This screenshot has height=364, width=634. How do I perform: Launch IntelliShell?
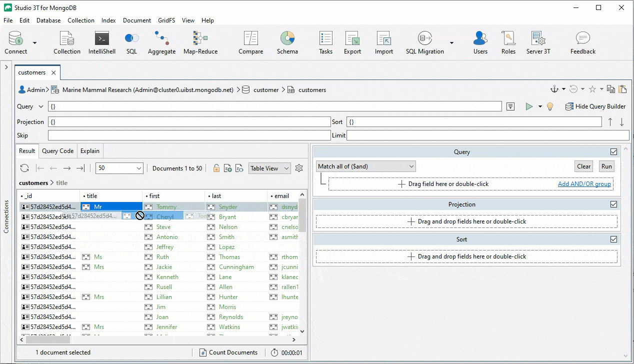tap(102, 42)
